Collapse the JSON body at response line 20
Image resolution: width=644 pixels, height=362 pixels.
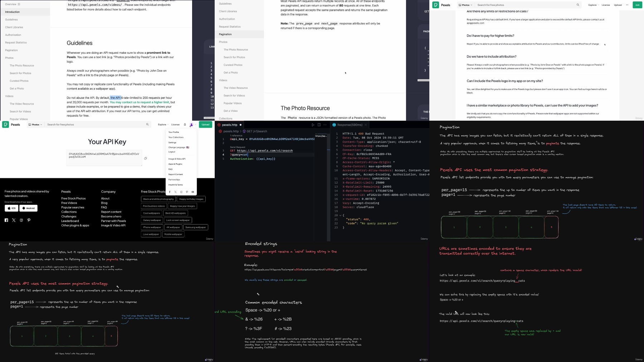[x=341, y=215]
